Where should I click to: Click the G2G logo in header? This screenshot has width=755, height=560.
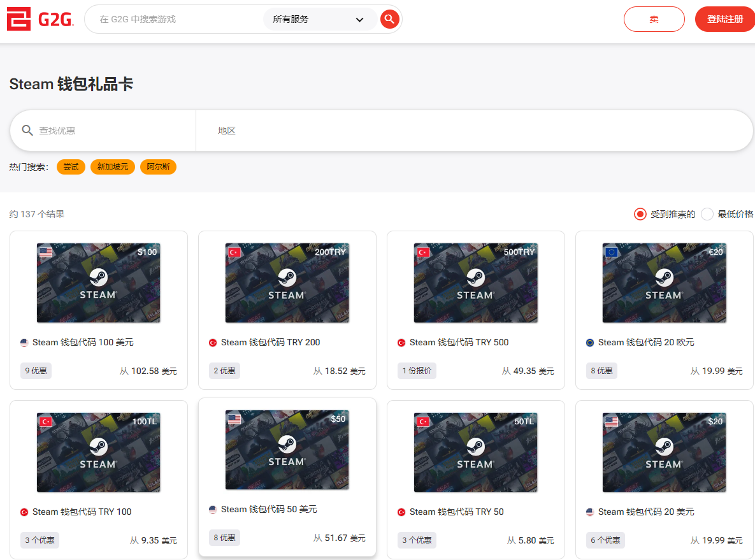coord(40,19)
